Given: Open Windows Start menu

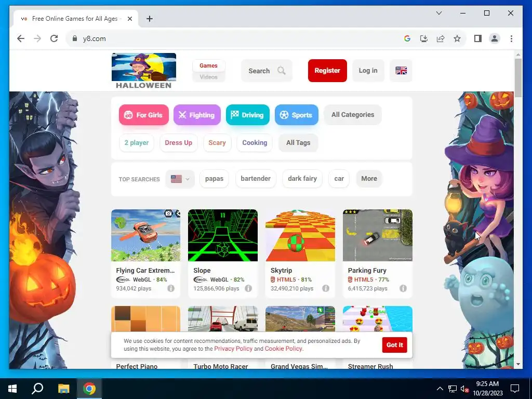Looking at the screenshot, I should 12,389.
